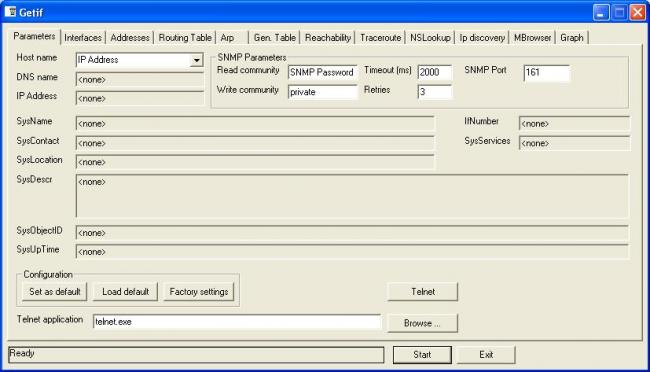
Task: Click the Load default button
Action: 125,292
